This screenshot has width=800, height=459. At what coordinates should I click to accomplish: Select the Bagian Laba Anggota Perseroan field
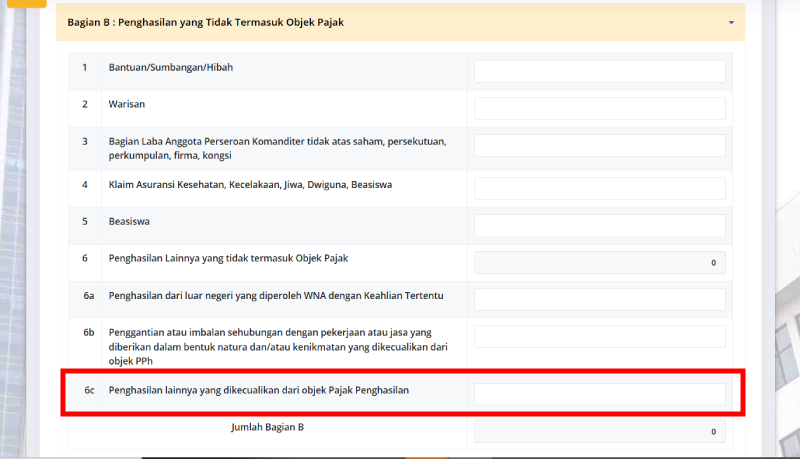coord(599,145)
